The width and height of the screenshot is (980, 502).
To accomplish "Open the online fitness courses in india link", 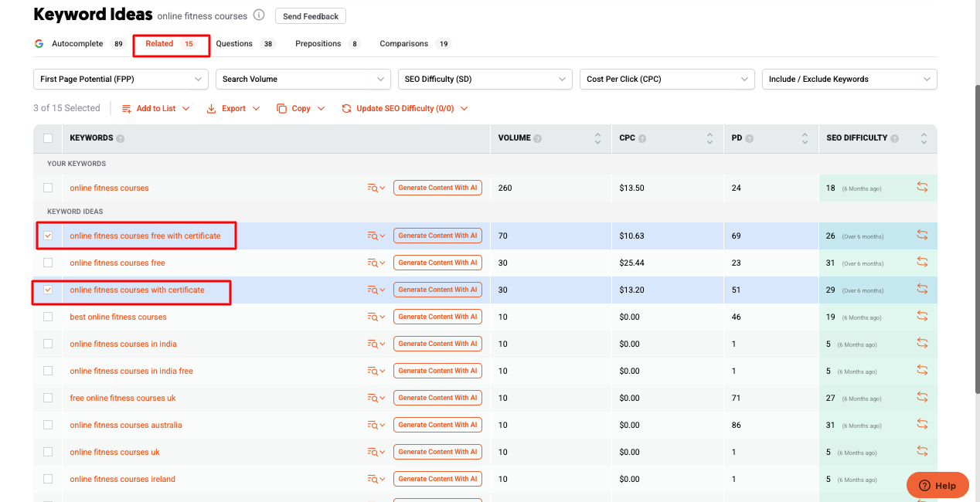I will [124, 344].
